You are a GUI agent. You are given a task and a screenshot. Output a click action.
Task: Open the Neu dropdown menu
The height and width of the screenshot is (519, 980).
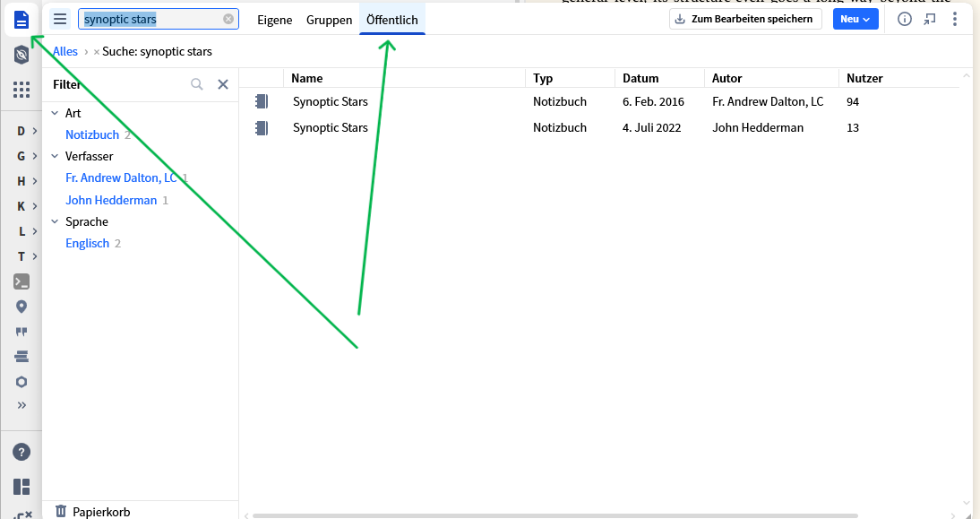(855, 19)
